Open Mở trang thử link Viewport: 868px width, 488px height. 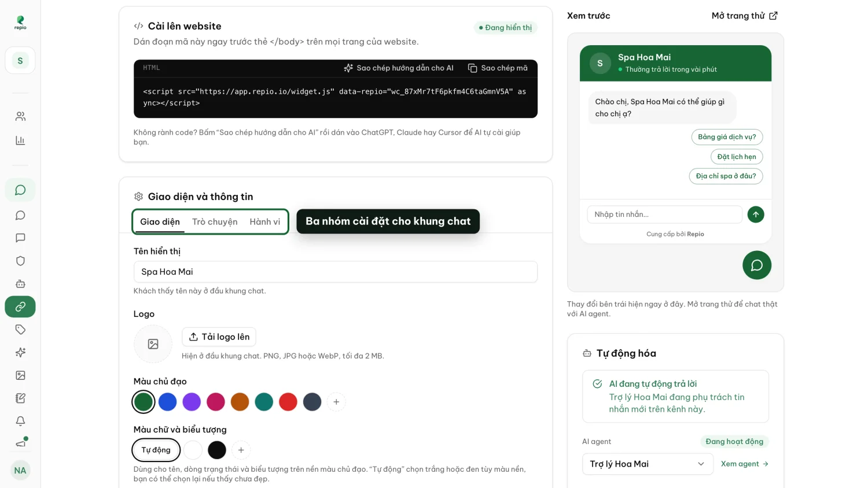point(745,16)
